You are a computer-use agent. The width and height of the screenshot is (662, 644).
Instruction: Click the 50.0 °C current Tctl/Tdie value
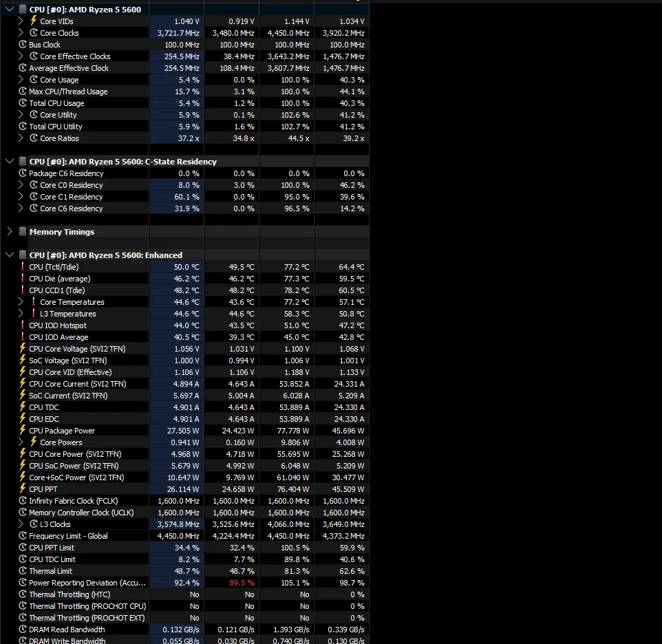186,267
